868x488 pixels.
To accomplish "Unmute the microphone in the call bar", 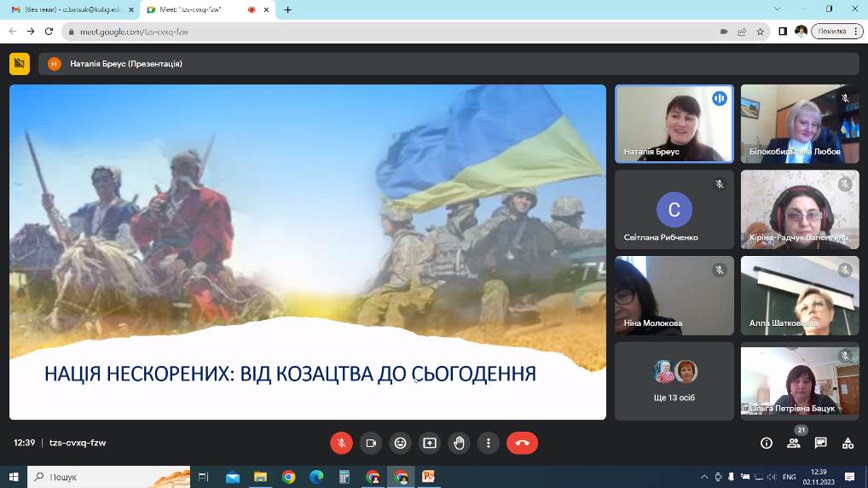I will click(x=341, y=443).
